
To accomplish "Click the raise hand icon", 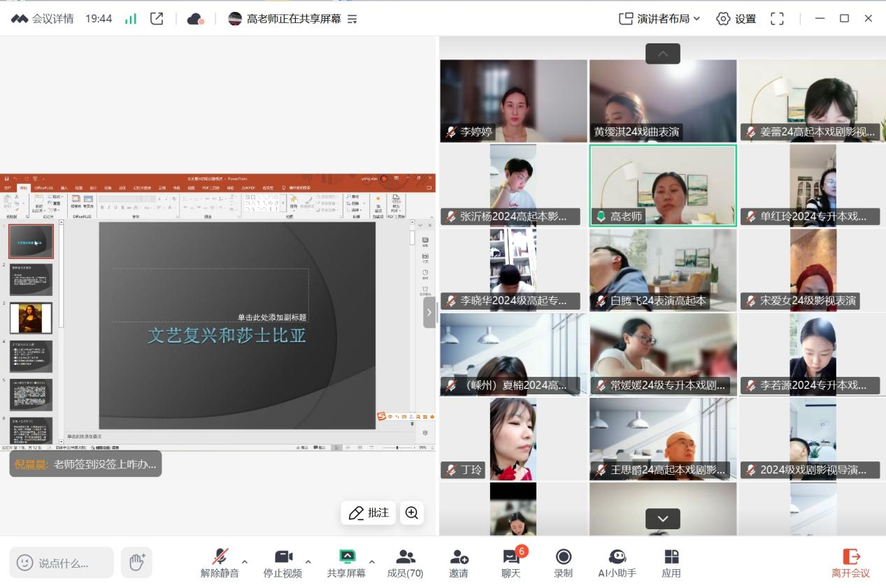I will coord(136,562).
